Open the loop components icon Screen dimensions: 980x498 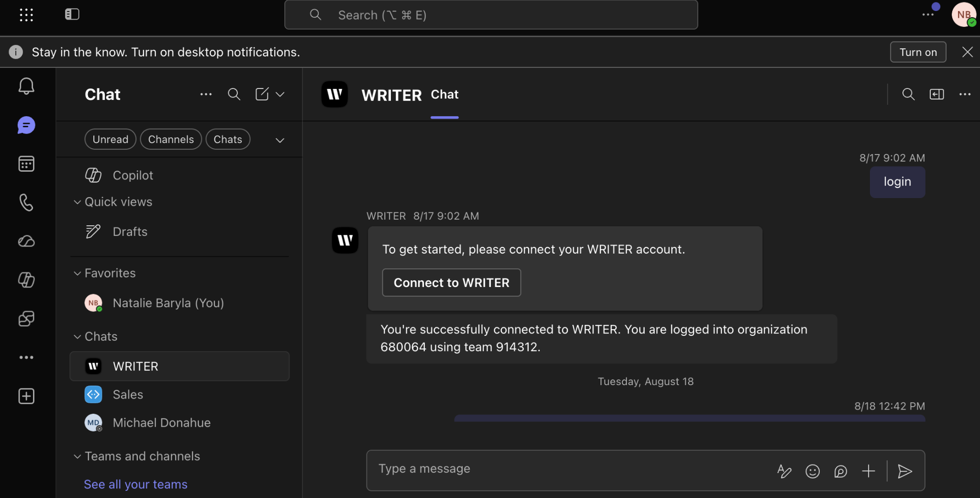point(840,471)
